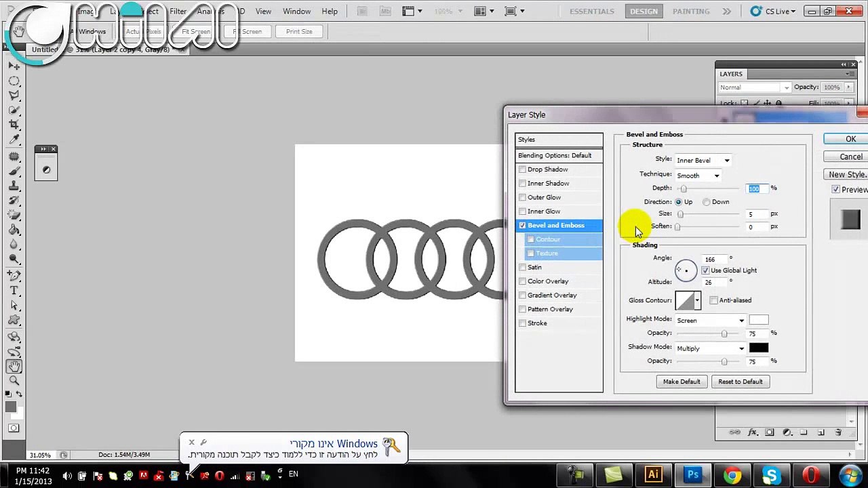
Task: Click the Reset to Default button
Action: pyautogui.click(x=741, y=382)
